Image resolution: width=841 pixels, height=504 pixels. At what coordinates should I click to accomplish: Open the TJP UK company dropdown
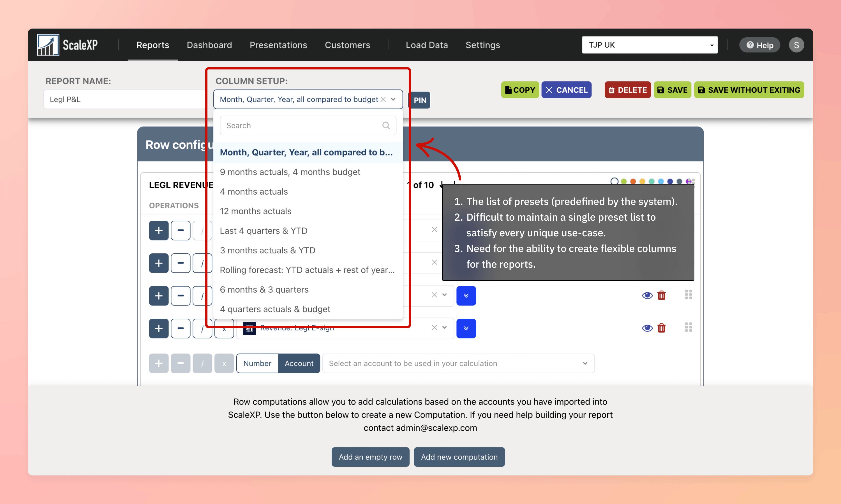(x=649, y=45)
